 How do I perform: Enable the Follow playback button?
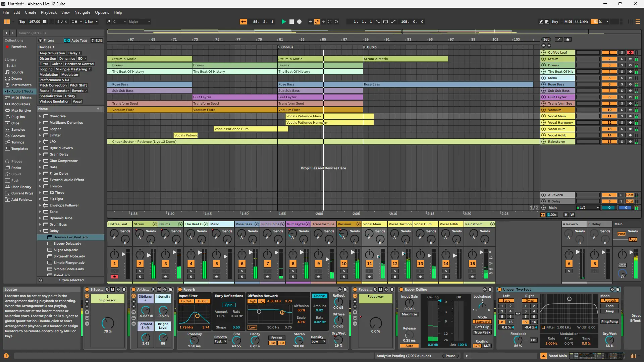pos(243,21)
